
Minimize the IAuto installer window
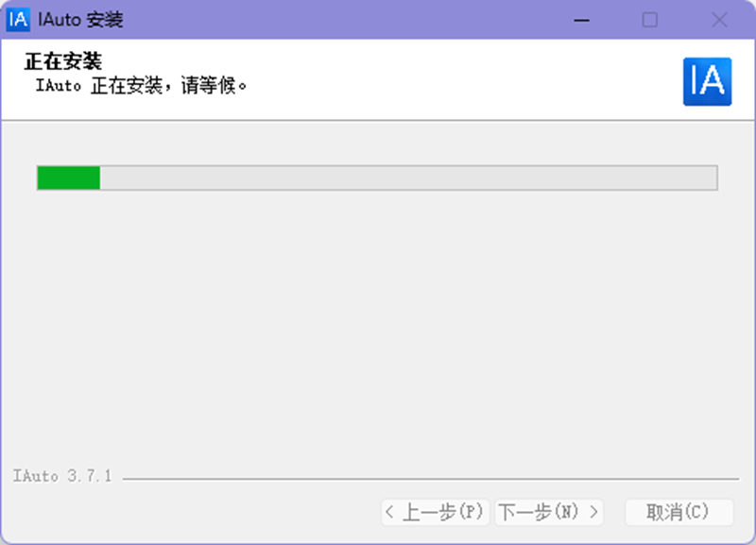point(580,19)
